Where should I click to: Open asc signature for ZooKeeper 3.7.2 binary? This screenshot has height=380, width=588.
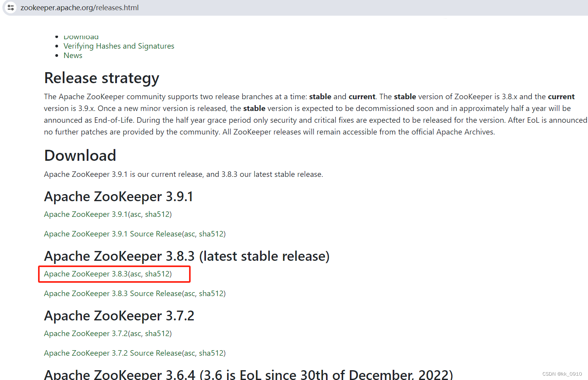136,333
